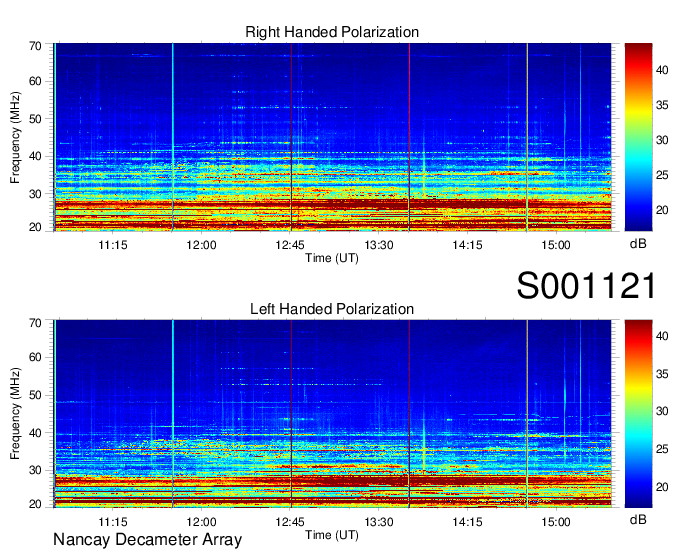Click 60 frequency tick on top plot
The height and width of the screenshot is (552, 680).
coord(35,82)
